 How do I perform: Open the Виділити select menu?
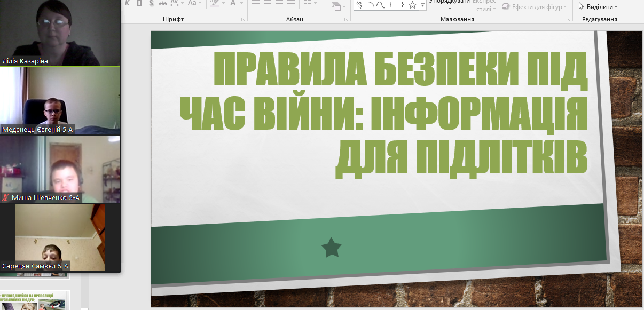coord(598,7)
